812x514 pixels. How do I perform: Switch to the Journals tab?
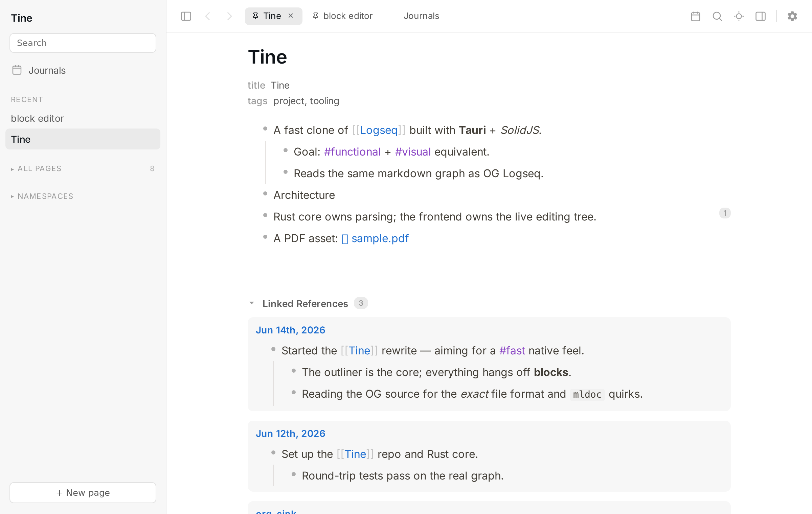(x=421, y=16)
